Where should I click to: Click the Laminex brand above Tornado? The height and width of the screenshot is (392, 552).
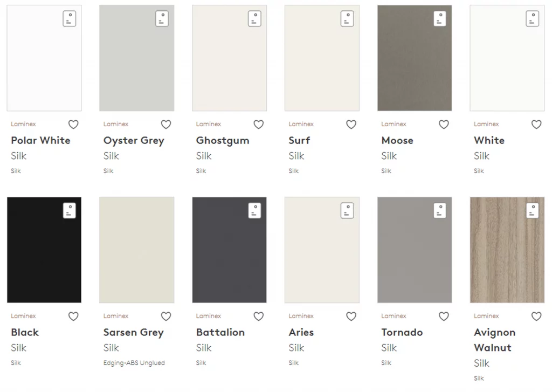[394, 316]
